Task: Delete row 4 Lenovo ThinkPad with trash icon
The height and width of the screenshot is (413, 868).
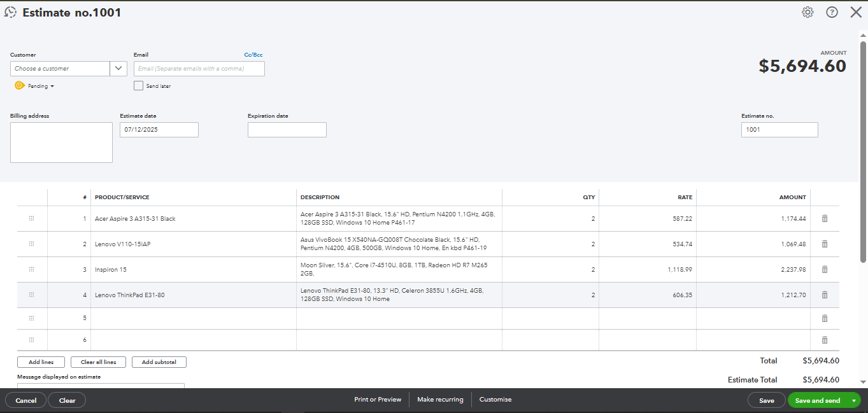Action: click(x=825, y=295)
